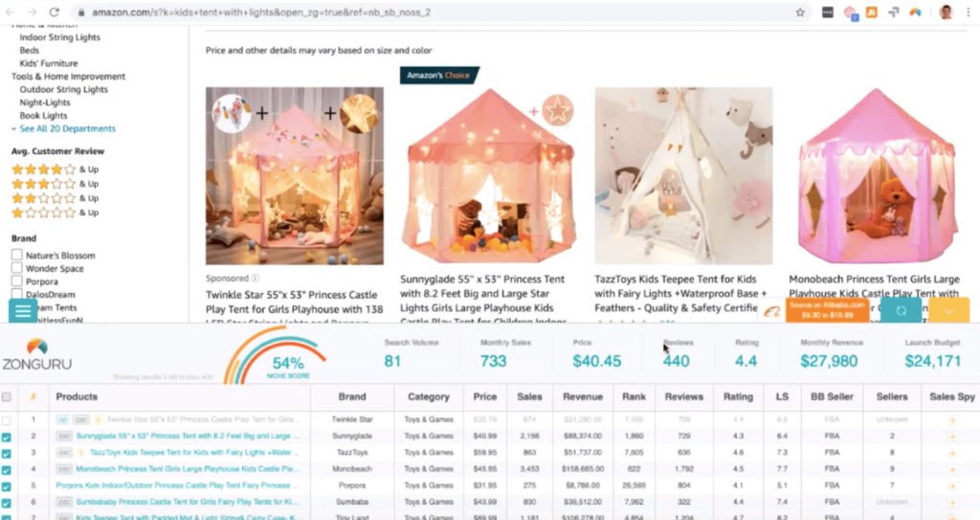This screenshot has height=520, width=980.
Task: Open the Chrome profile avatar
Action: pyautogui.click(x=945, y=12)
